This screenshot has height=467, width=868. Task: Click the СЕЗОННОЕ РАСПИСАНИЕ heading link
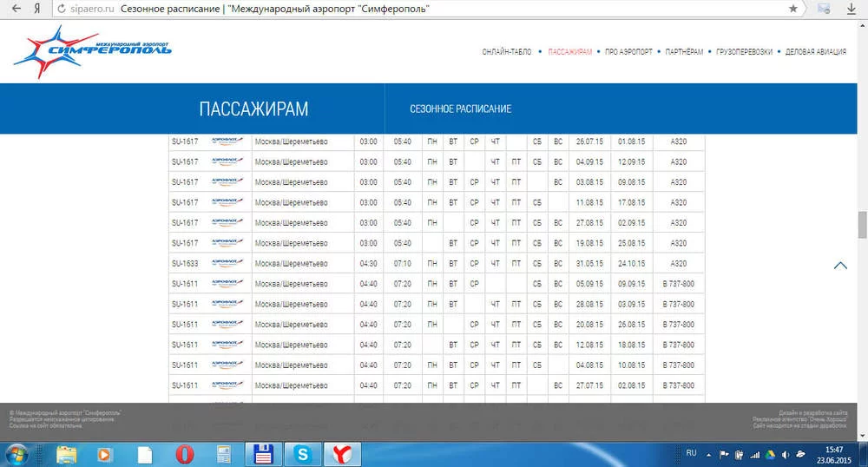tap(461, 109)
